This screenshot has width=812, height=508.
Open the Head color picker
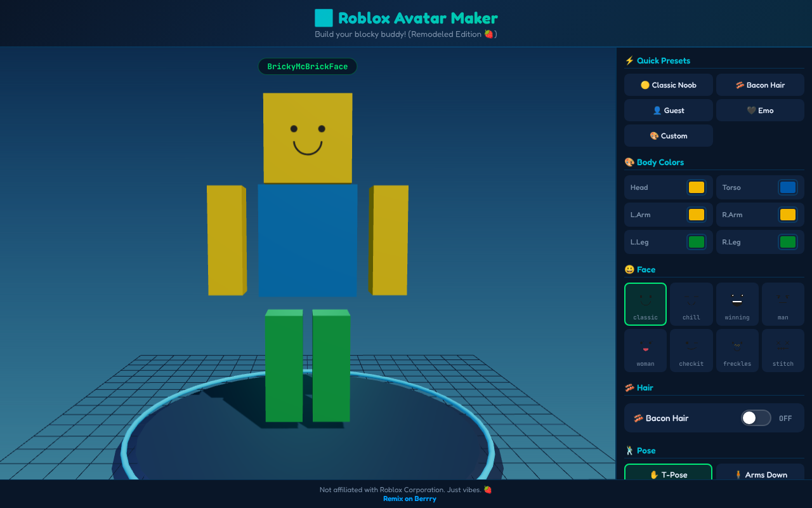click(x=696, y=187)
